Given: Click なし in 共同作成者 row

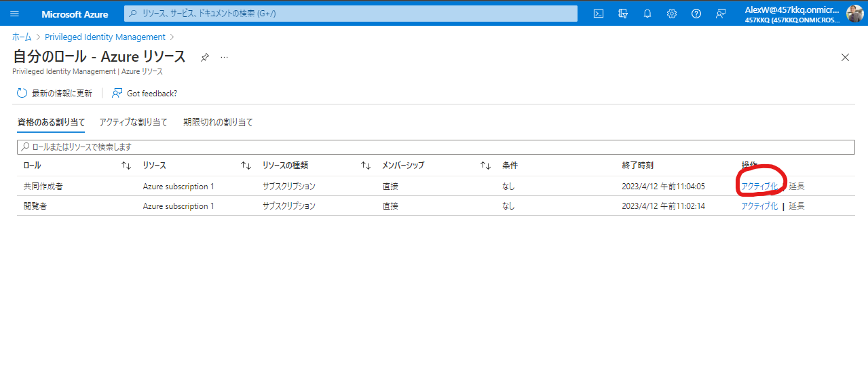Looking at the screenshot, I should (508, 186).
